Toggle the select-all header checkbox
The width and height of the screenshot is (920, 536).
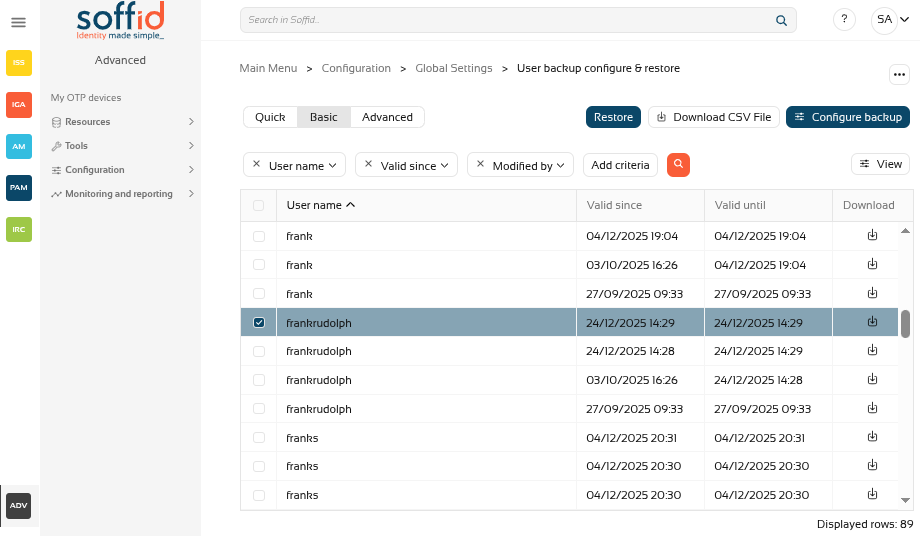point(259,205)
